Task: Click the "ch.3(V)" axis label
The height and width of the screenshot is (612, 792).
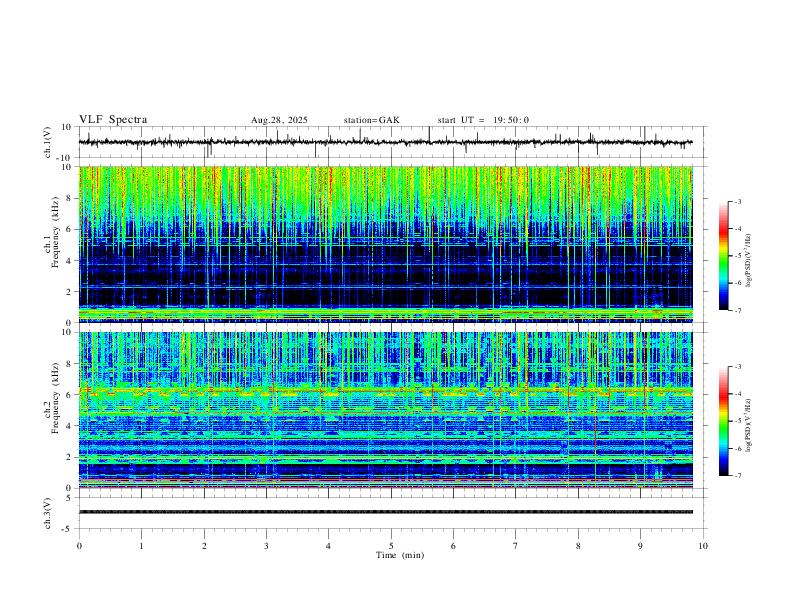Action: click(x=48, y=514)
